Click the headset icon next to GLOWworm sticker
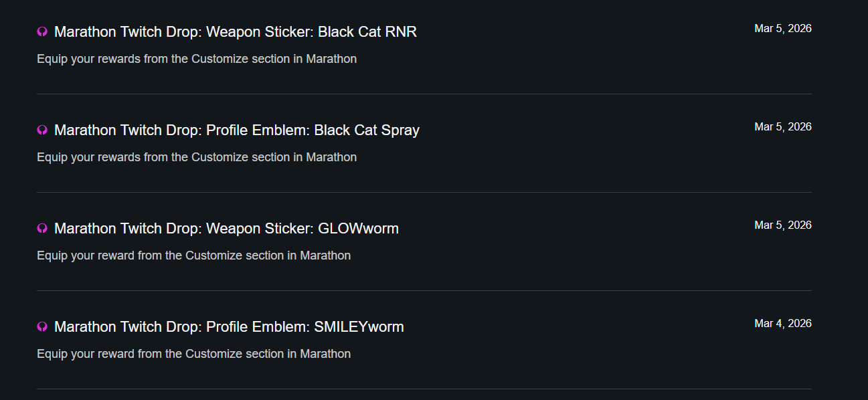Viewport: 868px width, 400px height. [x=42, y=228]
